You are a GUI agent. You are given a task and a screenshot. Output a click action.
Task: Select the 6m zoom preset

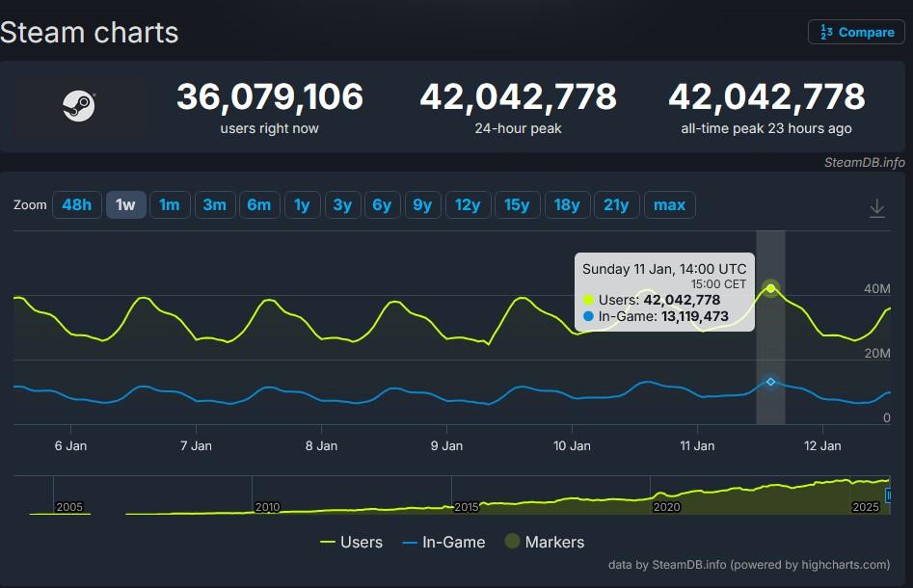point(259,204)
